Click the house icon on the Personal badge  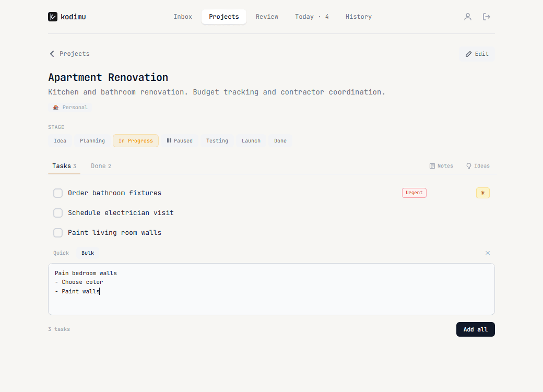point(55,106)
